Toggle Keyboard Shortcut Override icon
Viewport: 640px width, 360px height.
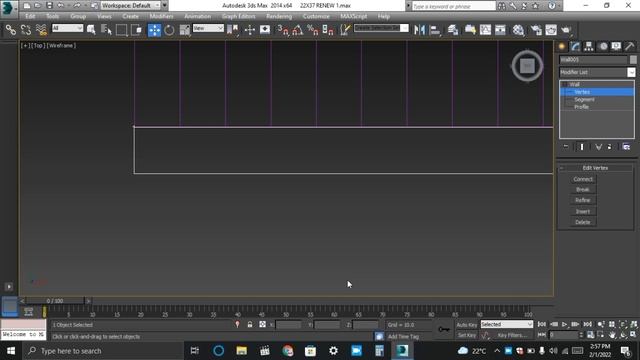coord(265,30)
